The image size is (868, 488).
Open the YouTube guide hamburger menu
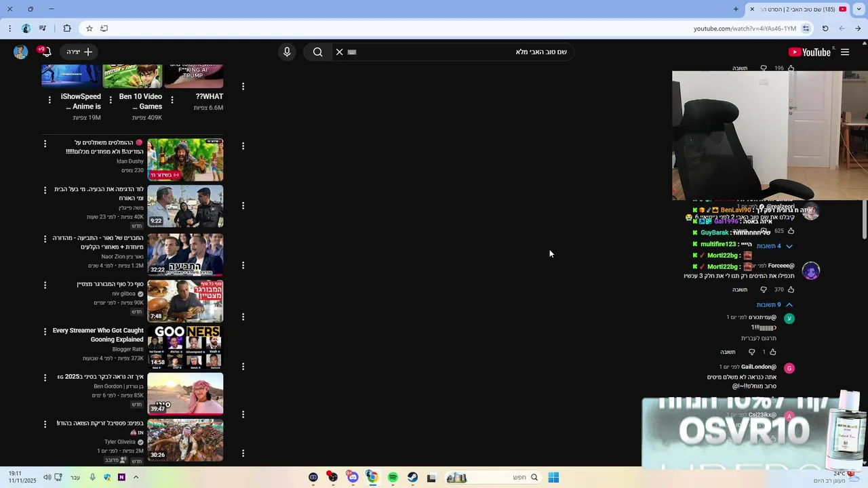coord(845,52)
